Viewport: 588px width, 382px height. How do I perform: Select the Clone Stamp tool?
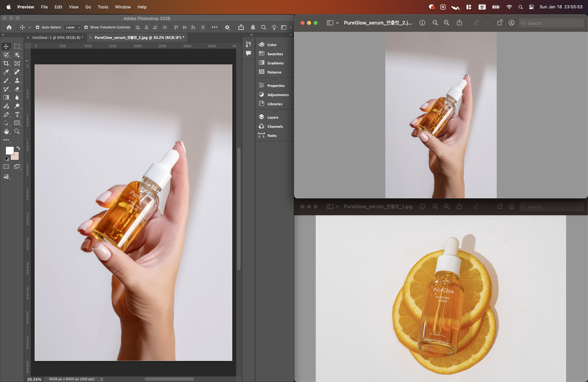pyautogui.click(x=17, y=81)
